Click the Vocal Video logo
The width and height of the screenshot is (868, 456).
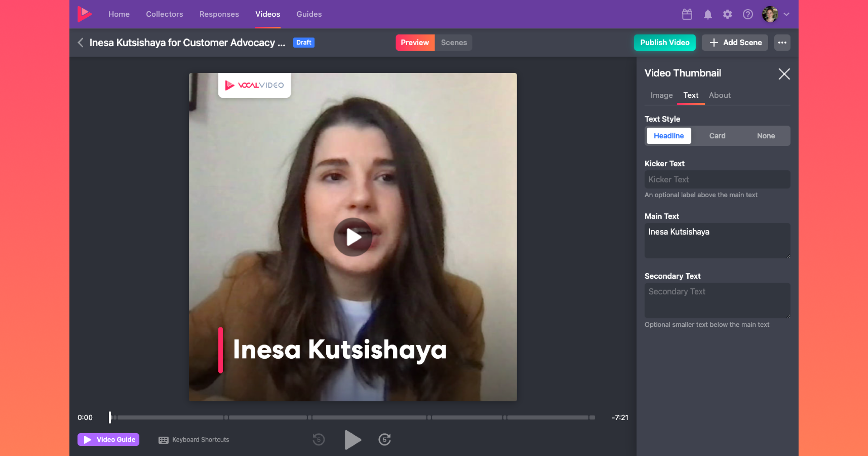(x=85, y=14)
